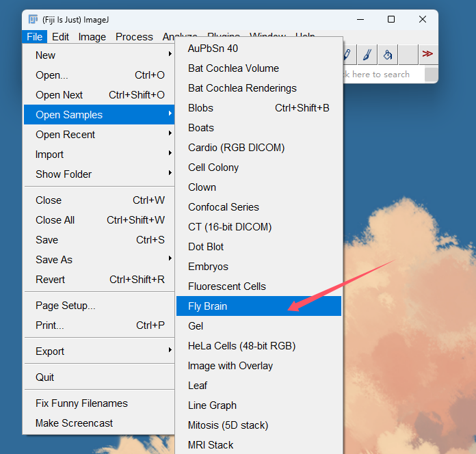Select the Paintbrush tool
Screen dimensions: 476x454
point(367,54)
